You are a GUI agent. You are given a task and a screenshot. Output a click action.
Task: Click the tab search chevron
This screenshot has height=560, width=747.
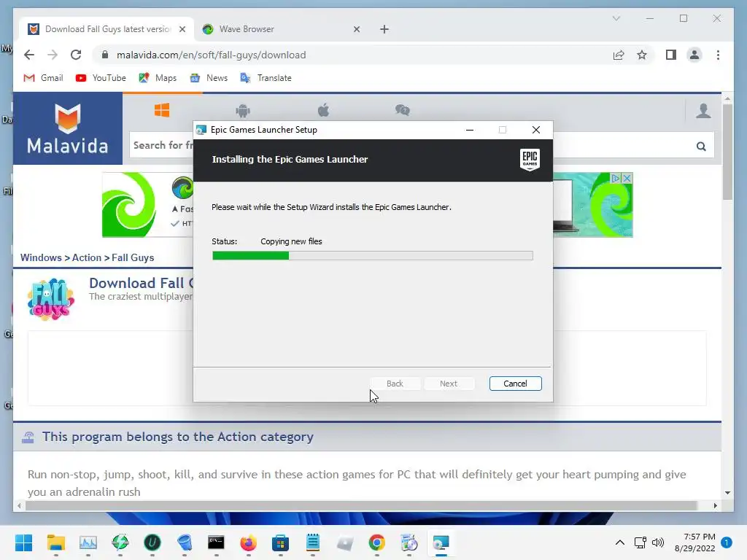616,18
